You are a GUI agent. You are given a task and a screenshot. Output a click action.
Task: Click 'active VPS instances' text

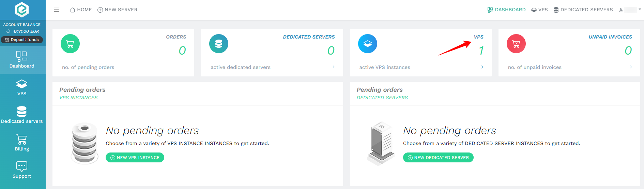click(x=385, y=67)
